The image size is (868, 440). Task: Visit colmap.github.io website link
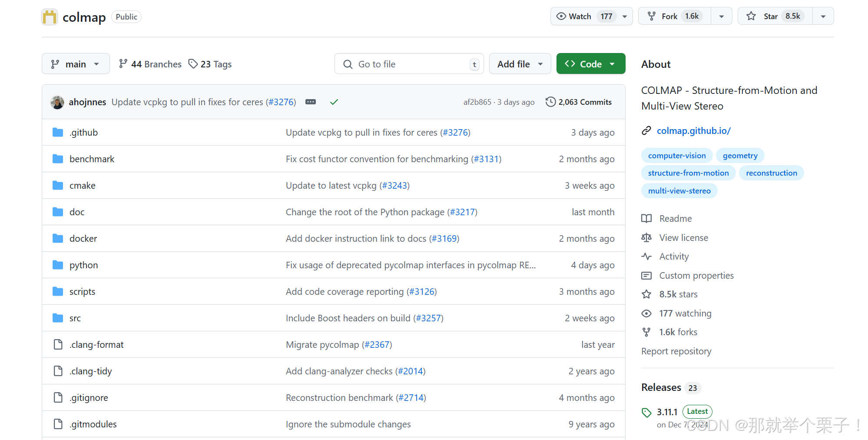(x=693, y=131)
